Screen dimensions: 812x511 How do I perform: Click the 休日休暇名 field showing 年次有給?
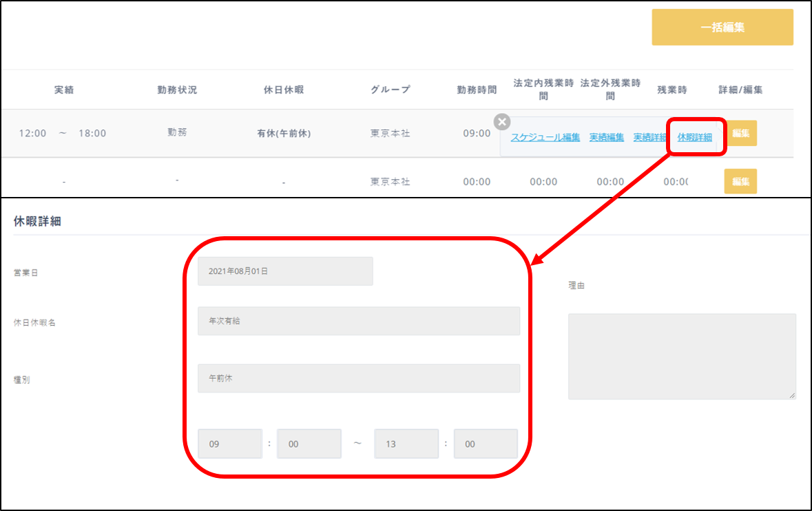click(358, 321)
